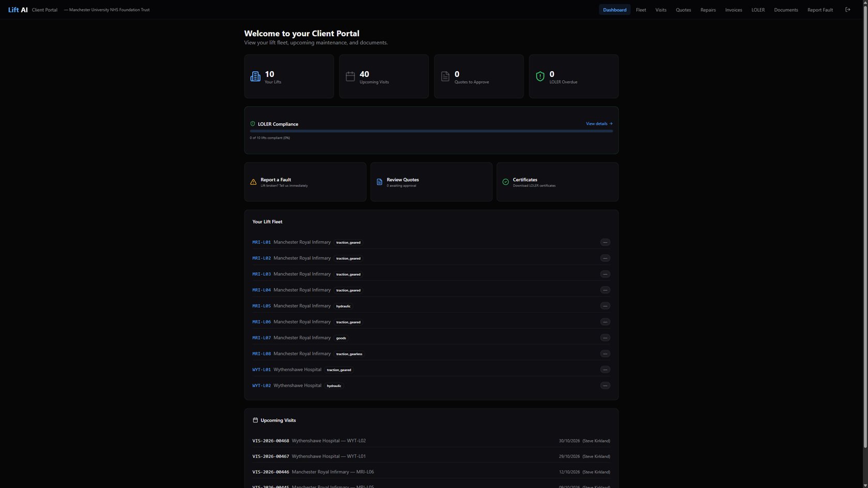Open the Fleet nav item
The width and height of the screenshot is (868, 488).
[x=641, y=10]
